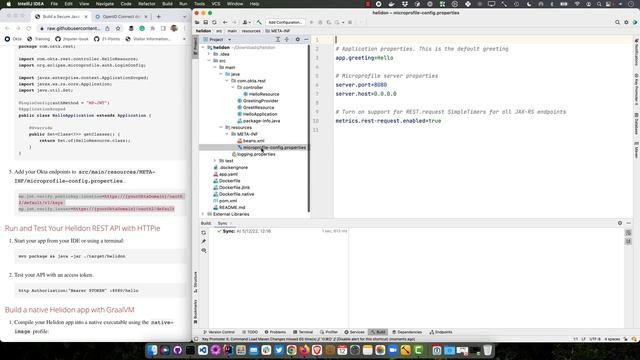
Task: Select HelloApplication class in tree
Action: 257,114
